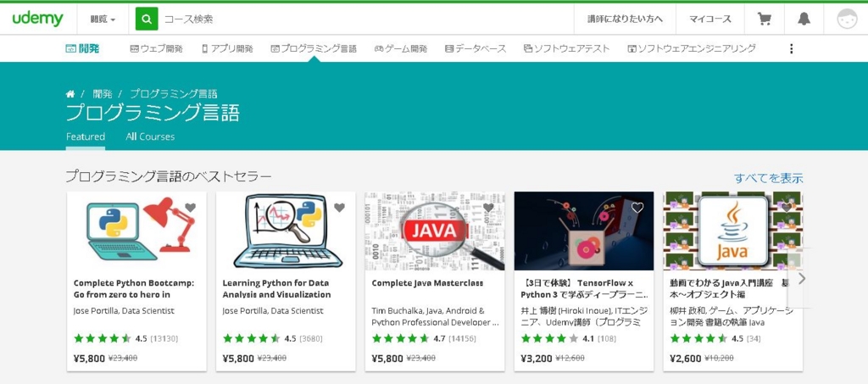Click Learning Python for Data Analysis title
The width and height of the screenshot is (868, 384).
point(276,288)
